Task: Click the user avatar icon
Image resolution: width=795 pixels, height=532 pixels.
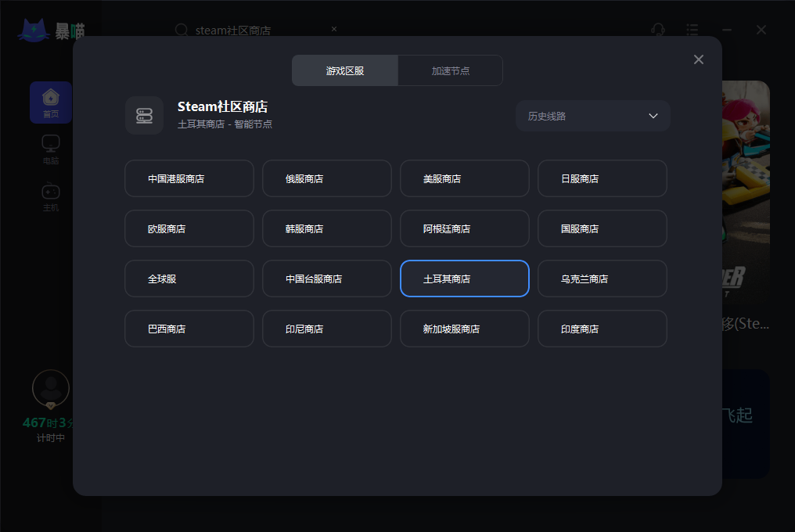Action: click(51, 389)
